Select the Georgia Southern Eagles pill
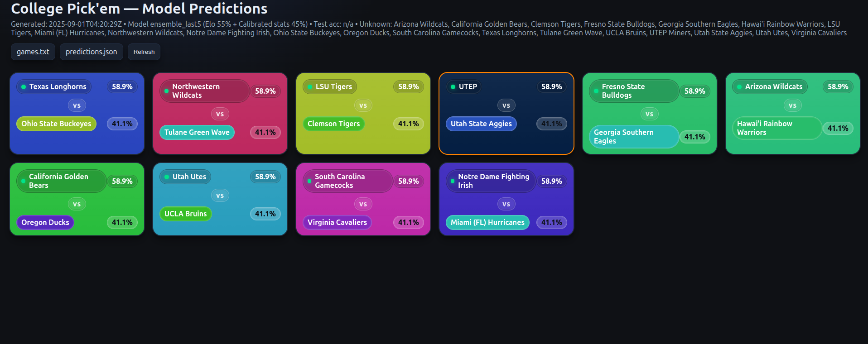This screenshot has height=344, width=868. [634, 137]
